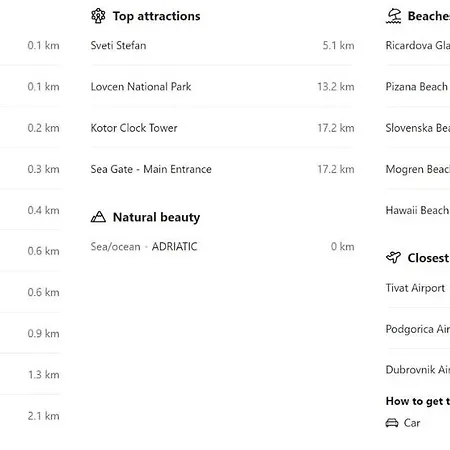Click the Closest airports airplane icon
The image size is (450, 450).
click(393, 257)
